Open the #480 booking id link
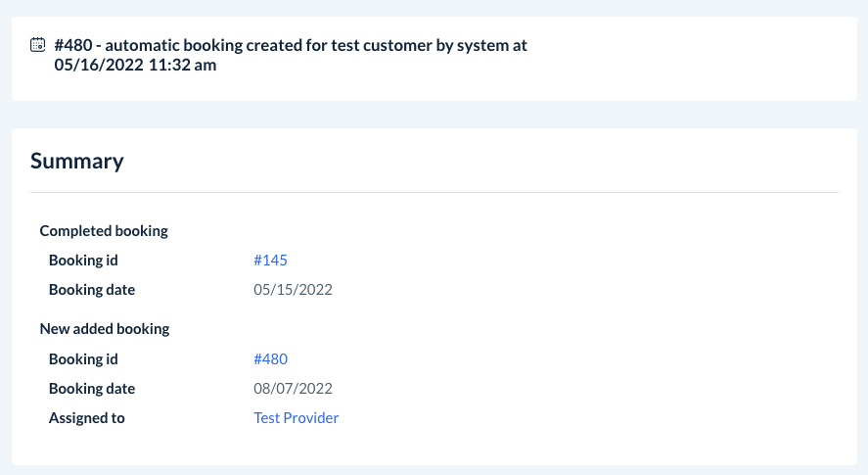 pyautogui.click(x=270, y=359)
